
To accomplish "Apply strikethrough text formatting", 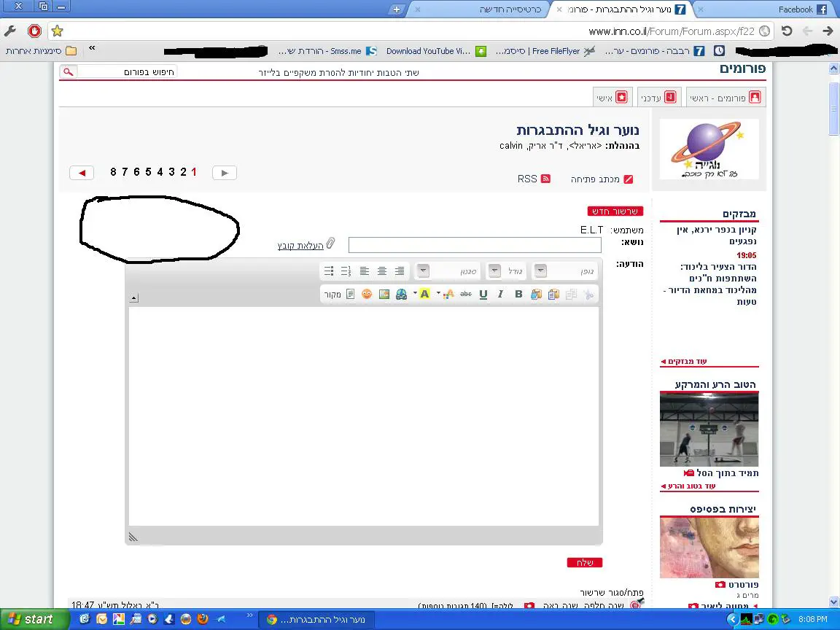I will (466, 294).
